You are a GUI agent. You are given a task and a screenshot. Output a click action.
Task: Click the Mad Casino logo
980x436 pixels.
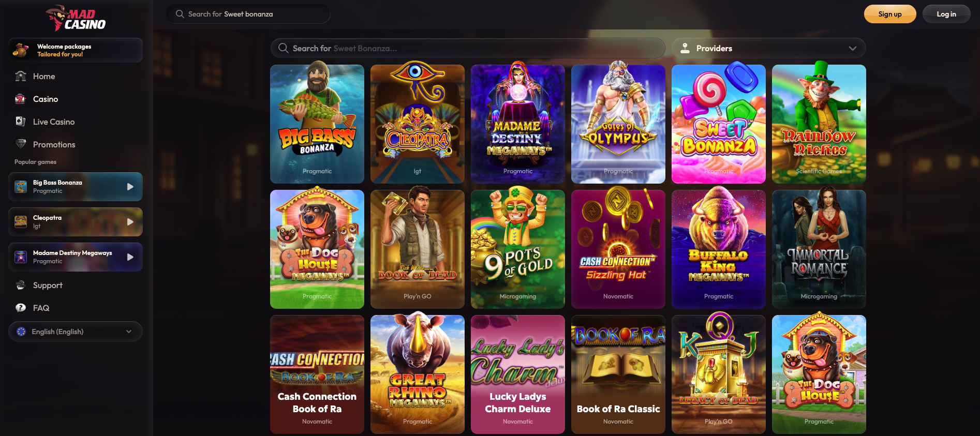click(76, 18)
